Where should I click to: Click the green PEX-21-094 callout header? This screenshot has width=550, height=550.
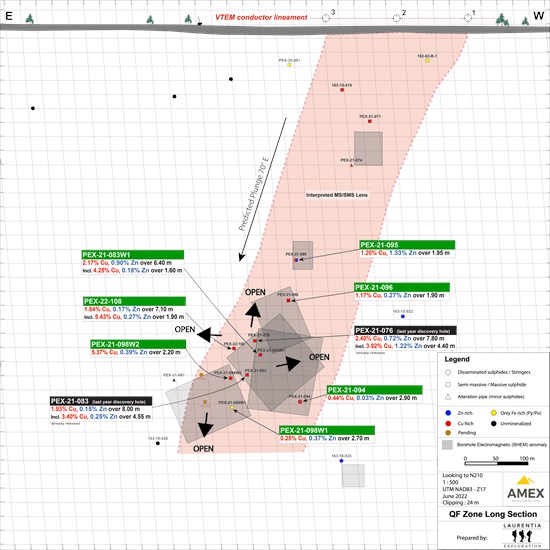point(375,390)
